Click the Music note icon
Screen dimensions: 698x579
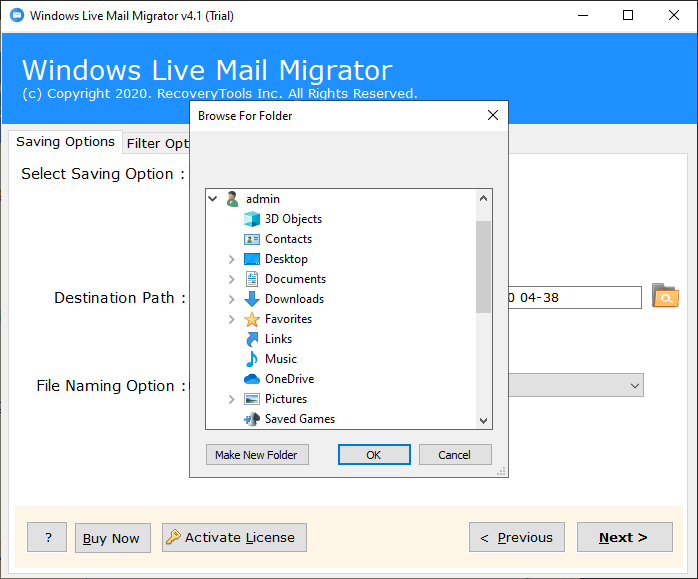[x=252, y=359]
